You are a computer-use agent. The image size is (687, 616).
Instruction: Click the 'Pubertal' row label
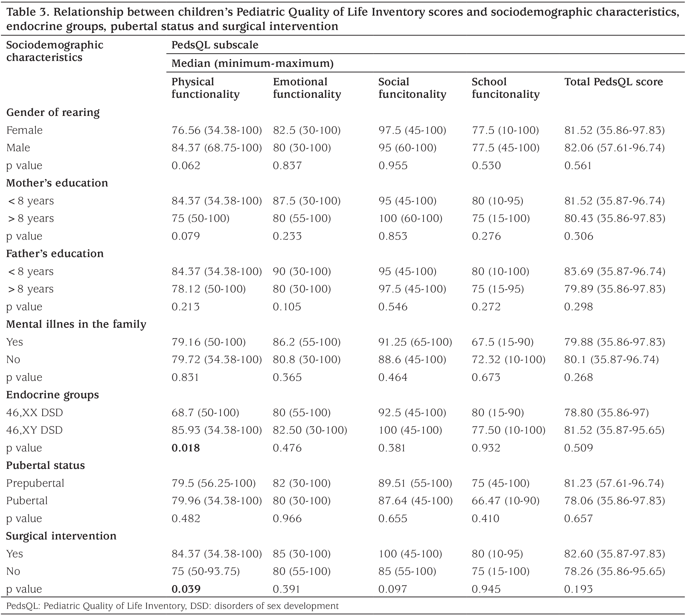click(27, 501)
